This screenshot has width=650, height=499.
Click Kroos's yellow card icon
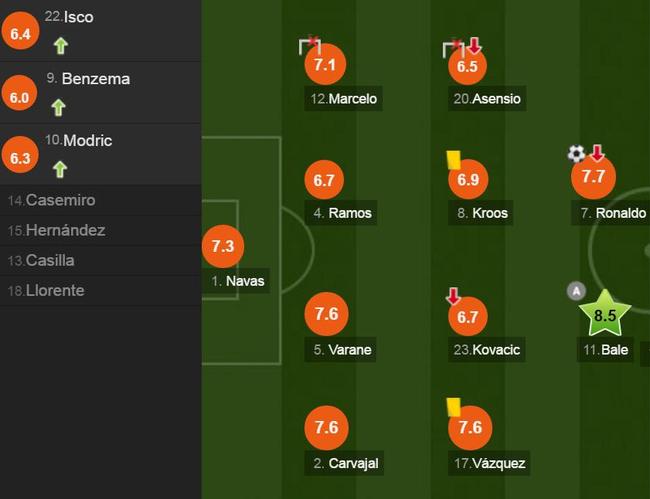pyautogui.click(x=454, y=160)
